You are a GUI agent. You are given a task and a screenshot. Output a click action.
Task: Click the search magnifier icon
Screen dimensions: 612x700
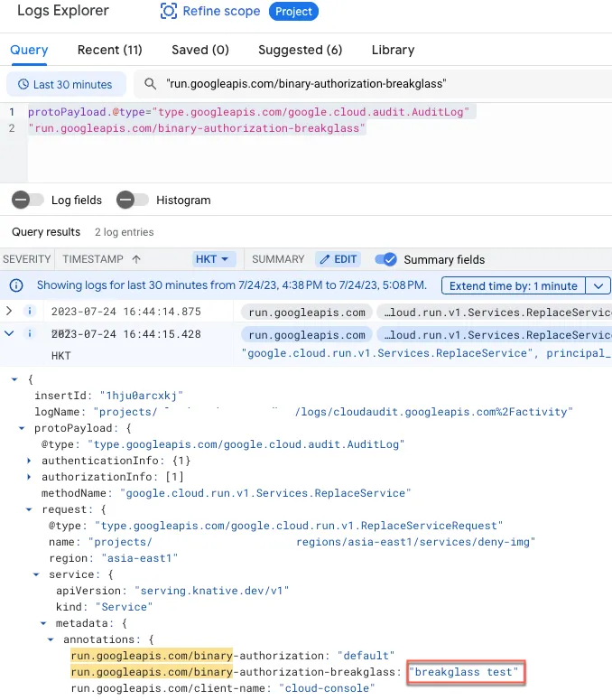[x=151, y=83]
